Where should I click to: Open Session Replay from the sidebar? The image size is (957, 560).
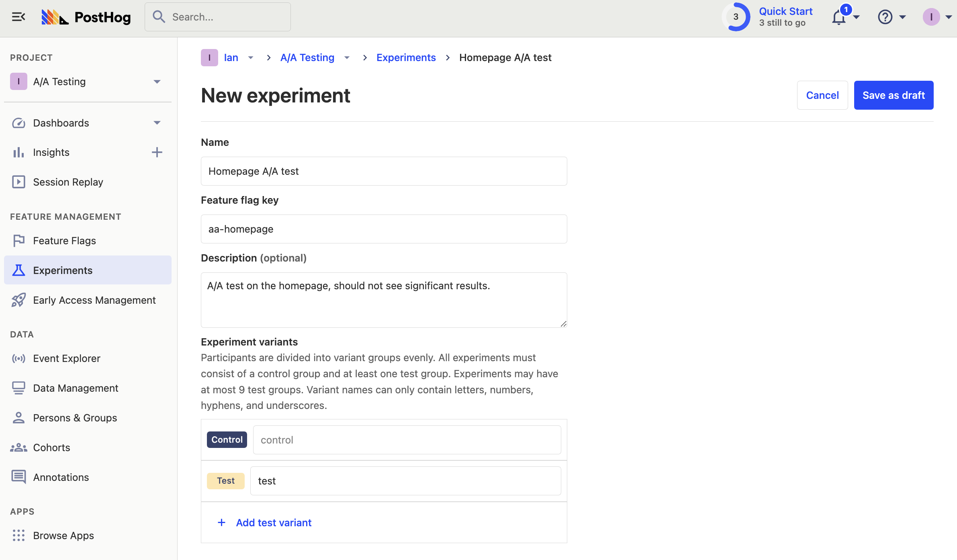coord(68,182)
